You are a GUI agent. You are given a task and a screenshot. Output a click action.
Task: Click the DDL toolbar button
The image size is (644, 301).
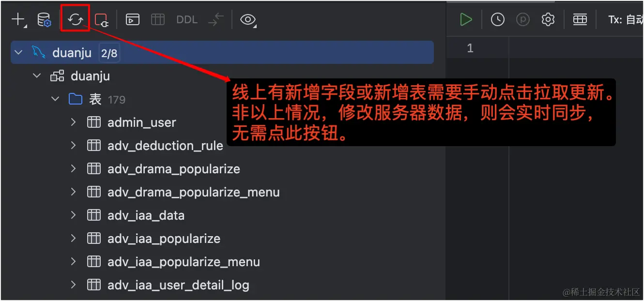186,19
